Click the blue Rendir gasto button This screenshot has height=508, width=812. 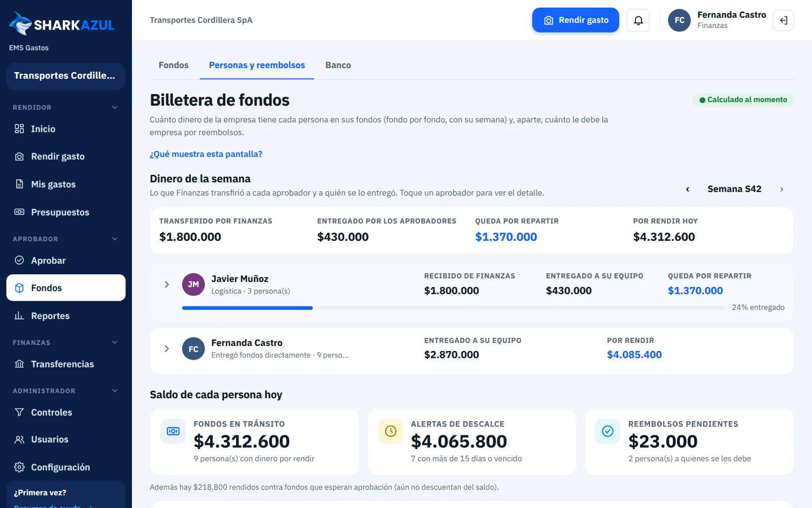tap(576, 20)
